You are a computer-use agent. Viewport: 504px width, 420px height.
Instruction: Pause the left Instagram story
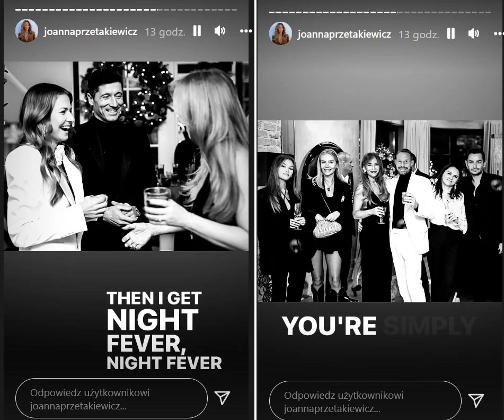[197, 31]
